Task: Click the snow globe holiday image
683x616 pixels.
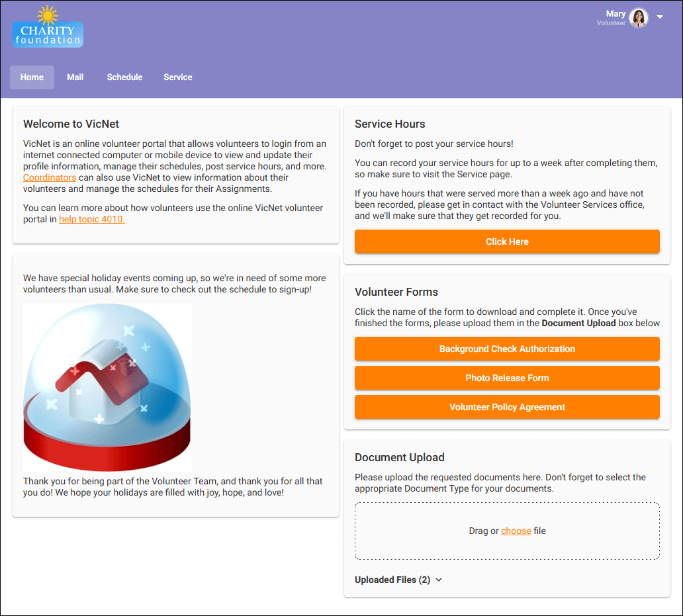Action: 107,386
